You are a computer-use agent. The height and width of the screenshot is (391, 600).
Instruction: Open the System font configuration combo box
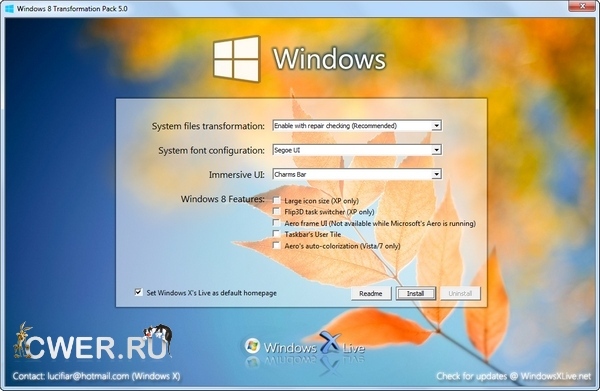pyautogui.click(x=357, y=150)
